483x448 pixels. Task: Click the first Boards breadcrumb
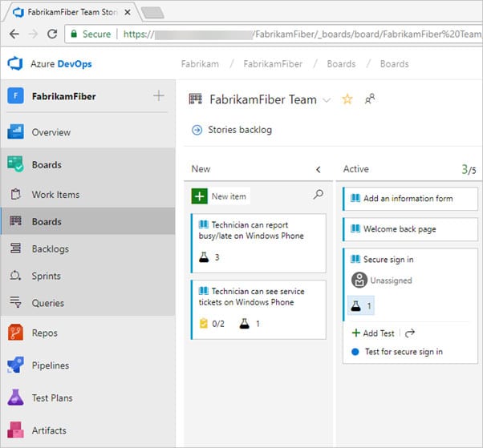[x=341, y=63]
